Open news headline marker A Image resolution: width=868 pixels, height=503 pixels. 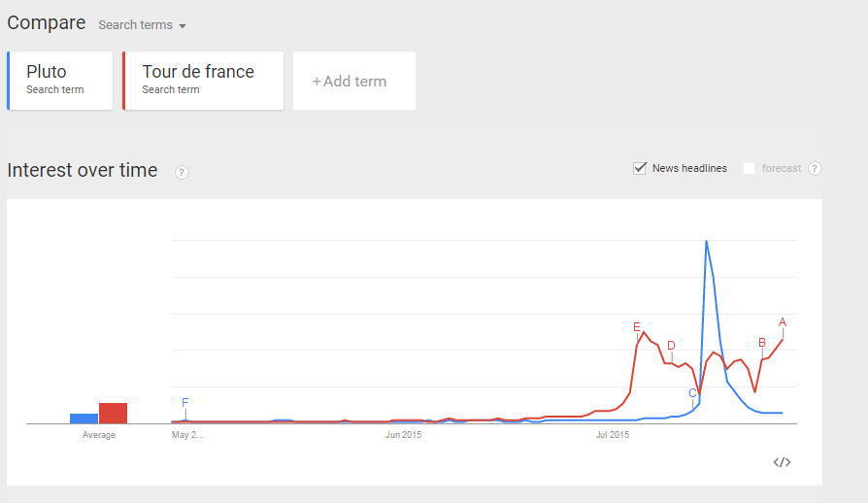click(x=783, y=322)
